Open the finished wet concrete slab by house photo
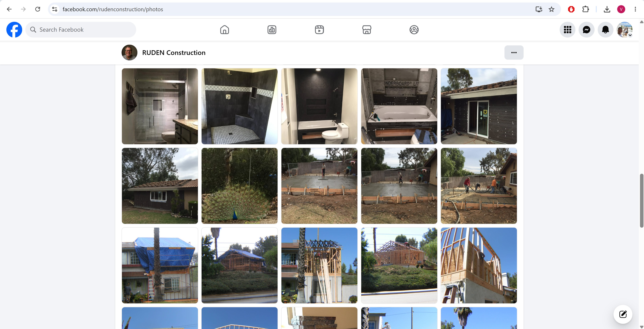Image resolution: width=644 pixels, height=329 pixels. (399, 186)
